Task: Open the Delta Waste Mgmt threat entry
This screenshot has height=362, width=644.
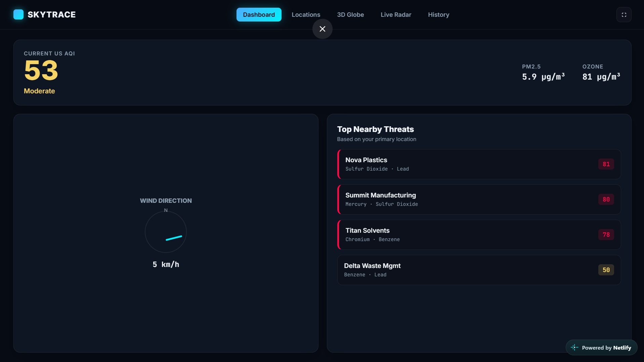Action: coord(479,270)
